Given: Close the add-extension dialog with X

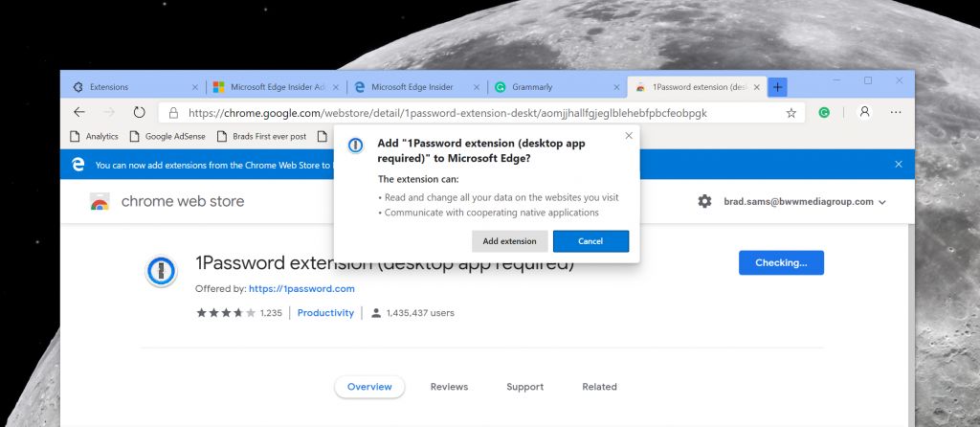Looking at the screenshot, I should [x=629, y=135].
